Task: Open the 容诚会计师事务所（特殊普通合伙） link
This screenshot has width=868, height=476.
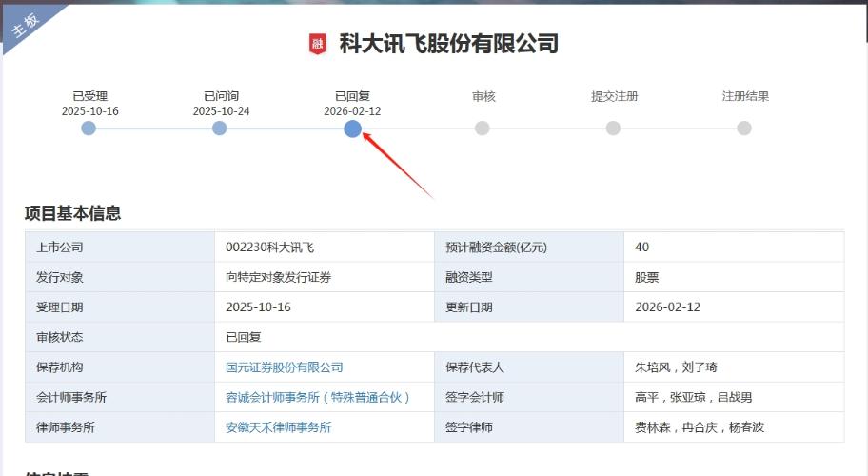Action: click(318, 397)
